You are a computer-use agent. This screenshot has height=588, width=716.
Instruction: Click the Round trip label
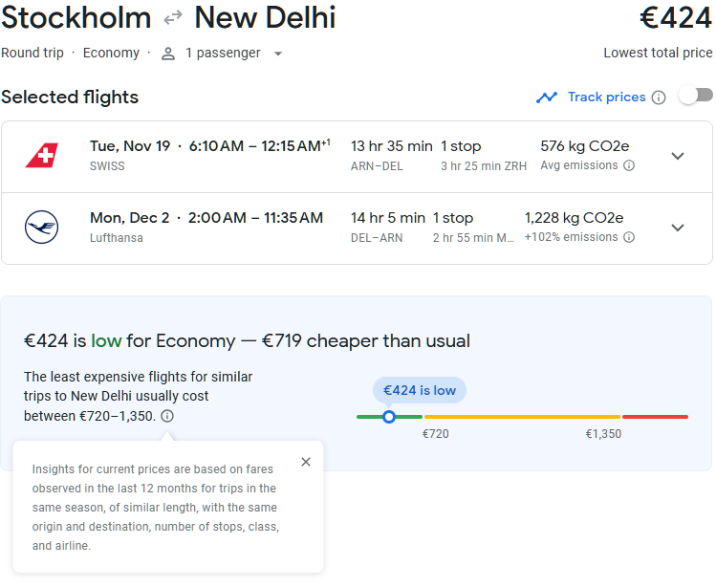(33, 54)
